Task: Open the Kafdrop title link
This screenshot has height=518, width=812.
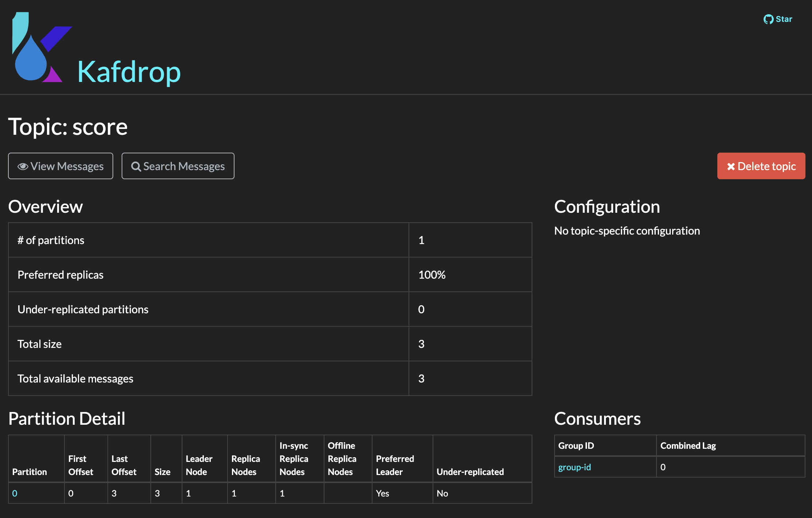Action: coord(129,72)
